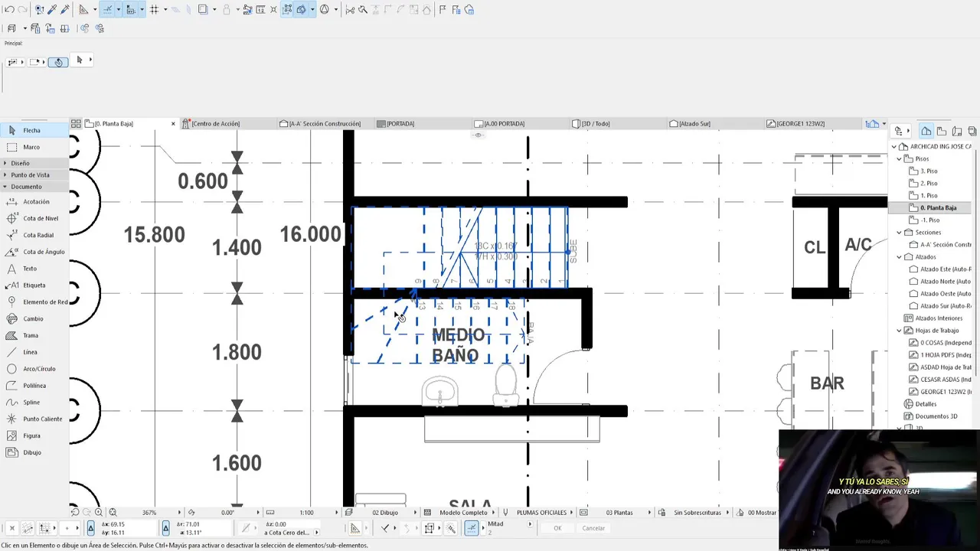Select the Etiqueta label tool

(x=34, y=285)
